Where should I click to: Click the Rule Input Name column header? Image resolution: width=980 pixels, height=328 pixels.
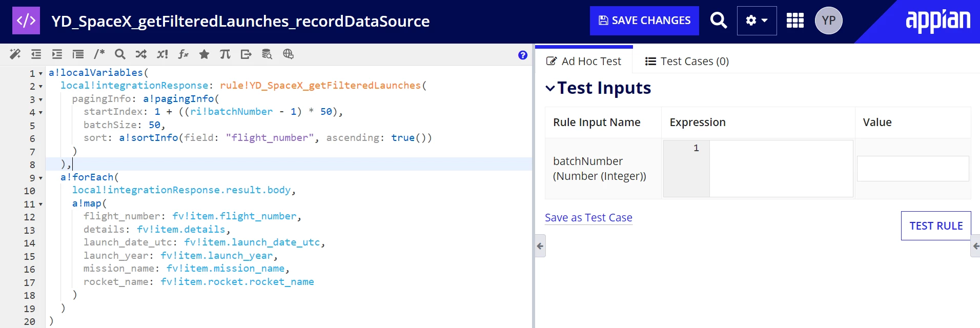(597, 122)
